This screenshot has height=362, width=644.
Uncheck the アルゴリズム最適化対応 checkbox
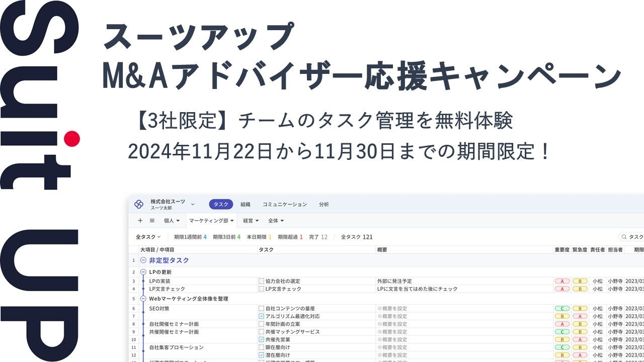coord(261,316)
